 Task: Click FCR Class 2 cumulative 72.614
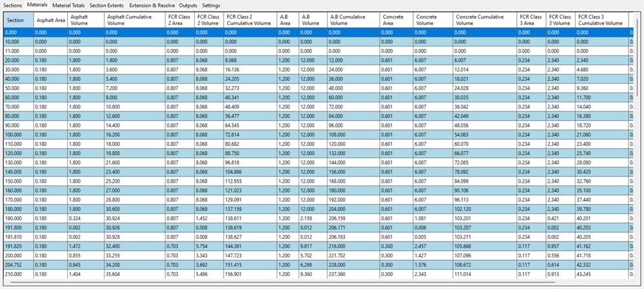coord(249,135)
